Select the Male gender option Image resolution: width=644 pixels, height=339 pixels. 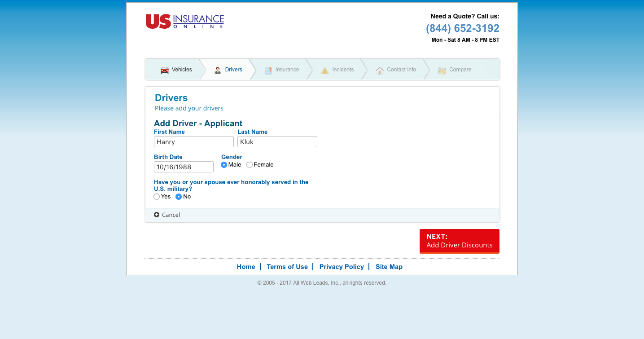tap(224, 165)
